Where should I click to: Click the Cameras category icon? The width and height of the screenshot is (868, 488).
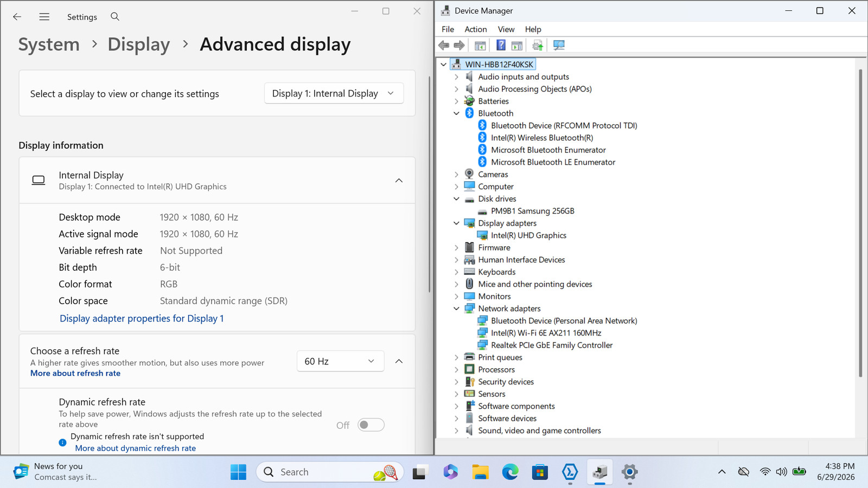pos(469,174)
